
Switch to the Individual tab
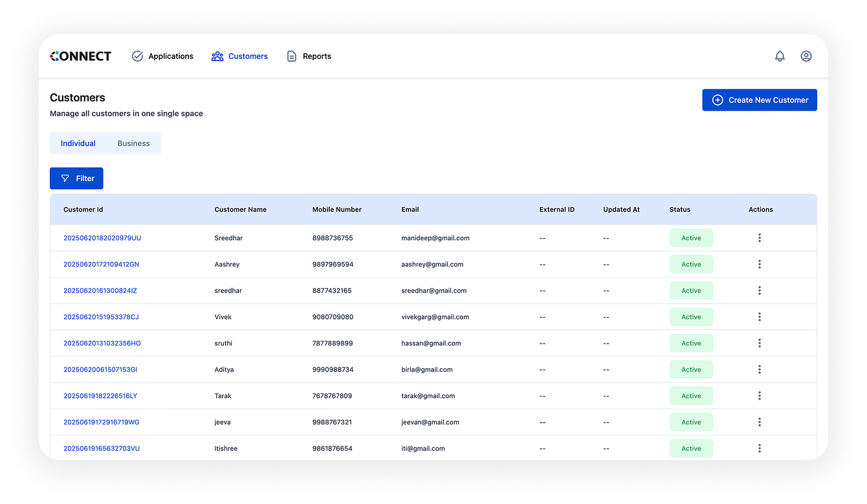78,143
